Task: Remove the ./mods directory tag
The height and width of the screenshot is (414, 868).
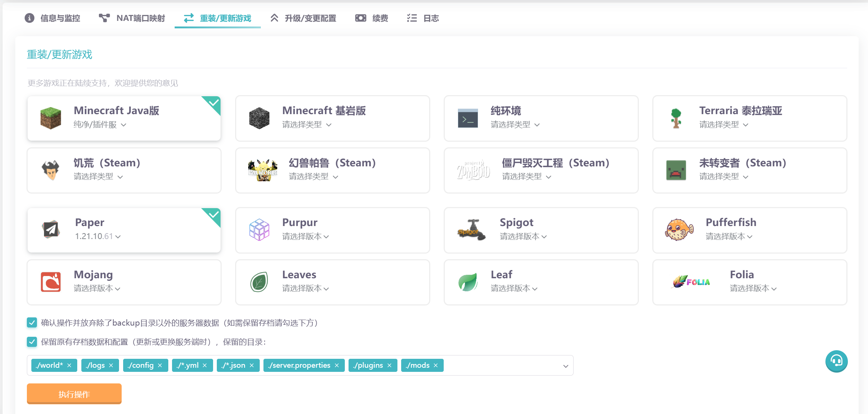Action: point(435,366)
